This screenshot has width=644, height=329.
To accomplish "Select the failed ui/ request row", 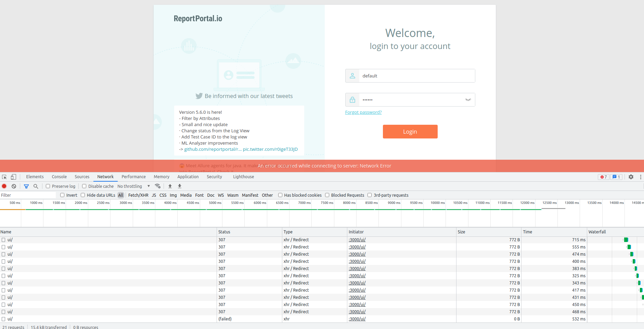I will point(322,319).
